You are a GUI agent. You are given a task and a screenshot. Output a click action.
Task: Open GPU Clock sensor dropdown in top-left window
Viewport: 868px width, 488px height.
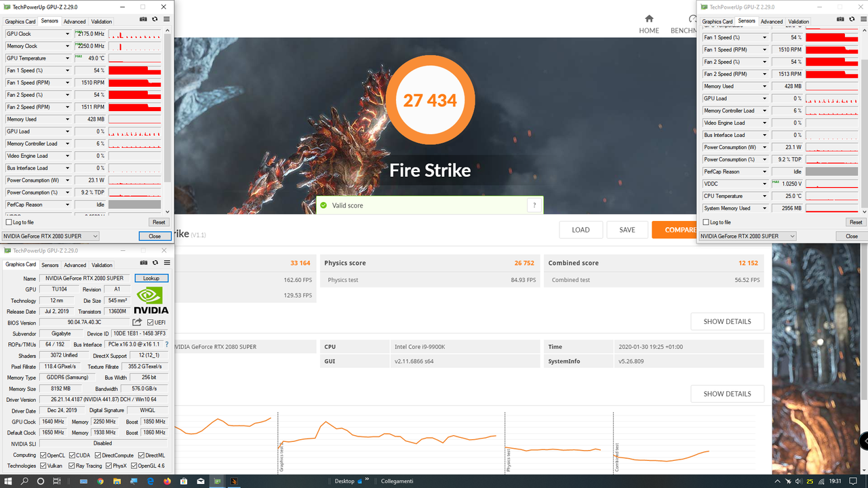(x=68, y=34)
